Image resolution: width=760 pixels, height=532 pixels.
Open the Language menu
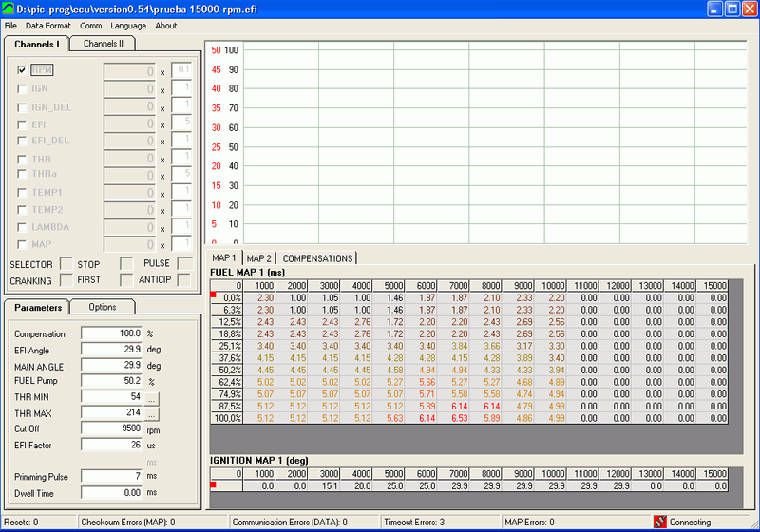(x=128, y=26)
